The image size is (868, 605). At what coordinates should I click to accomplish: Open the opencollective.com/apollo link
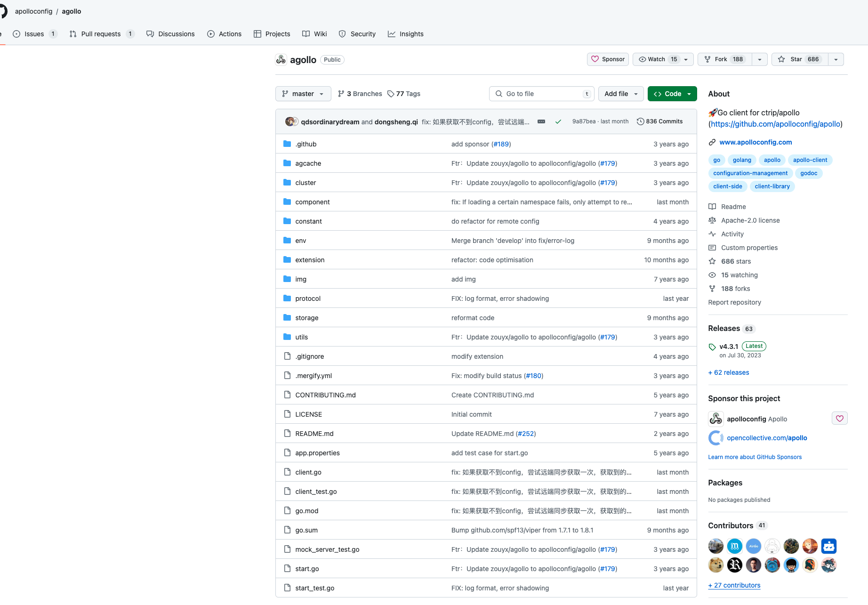(x=767, y=438)
